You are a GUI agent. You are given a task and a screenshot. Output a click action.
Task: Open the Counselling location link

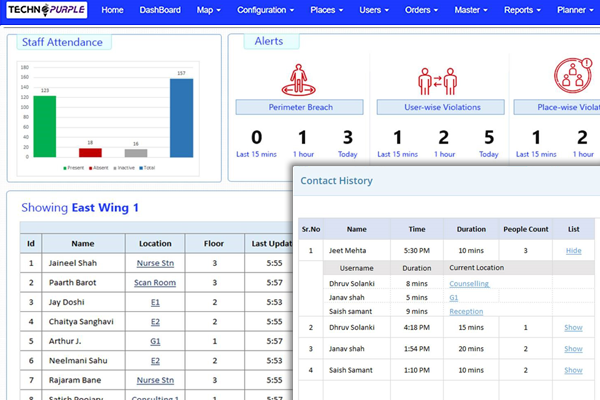[x=469, y=284]
